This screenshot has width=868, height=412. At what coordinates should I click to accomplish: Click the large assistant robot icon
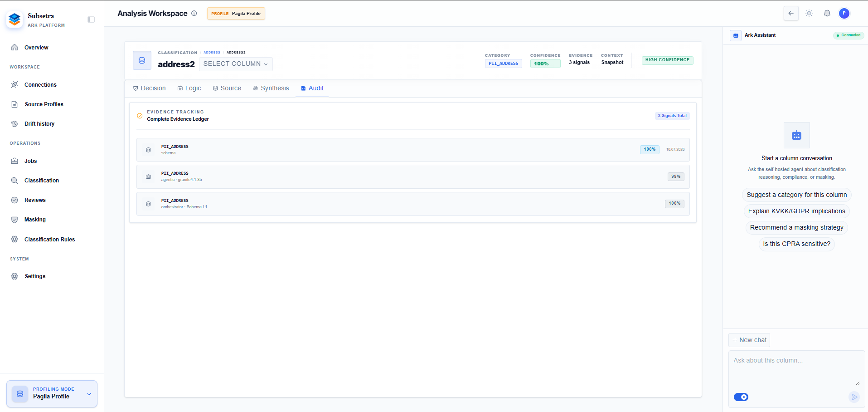point(797,135)
